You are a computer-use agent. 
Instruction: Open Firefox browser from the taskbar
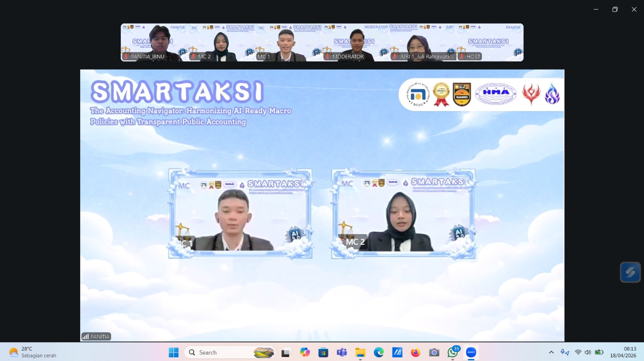415,353
